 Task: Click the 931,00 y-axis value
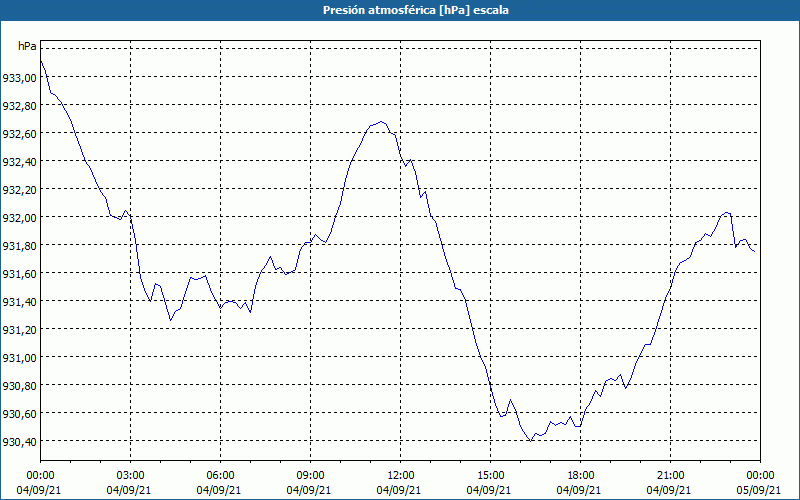pos(19,358)
